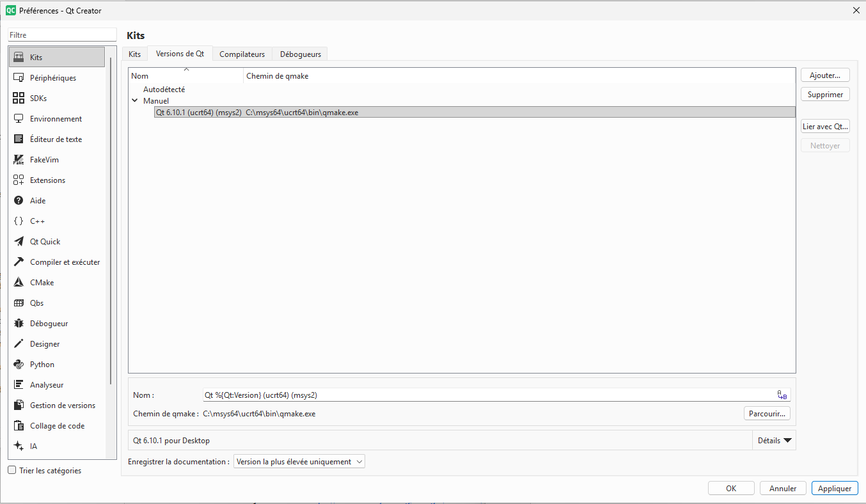The width and height of the screenshot is (866, 504).
Task: Click the Supprimer button
Action: point(825,95)
